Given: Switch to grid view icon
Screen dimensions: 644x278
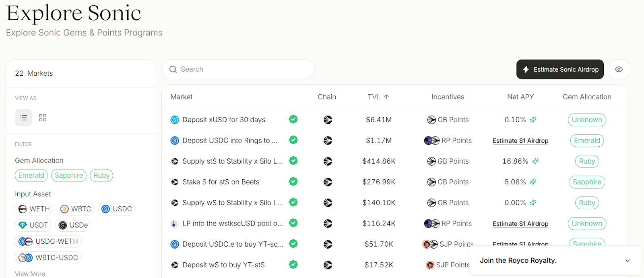Looking at the screenshot, I should [43, 118].
